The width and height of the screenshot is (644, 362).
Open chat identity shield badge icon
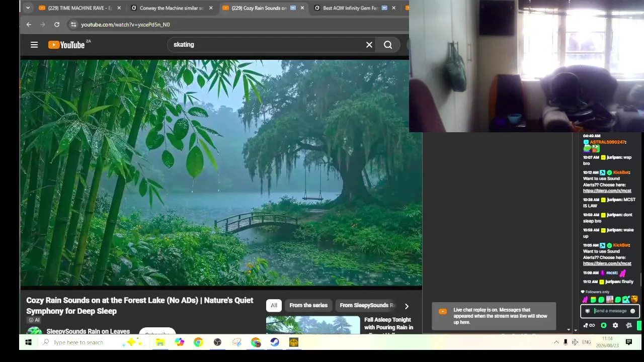coord(587,311)
